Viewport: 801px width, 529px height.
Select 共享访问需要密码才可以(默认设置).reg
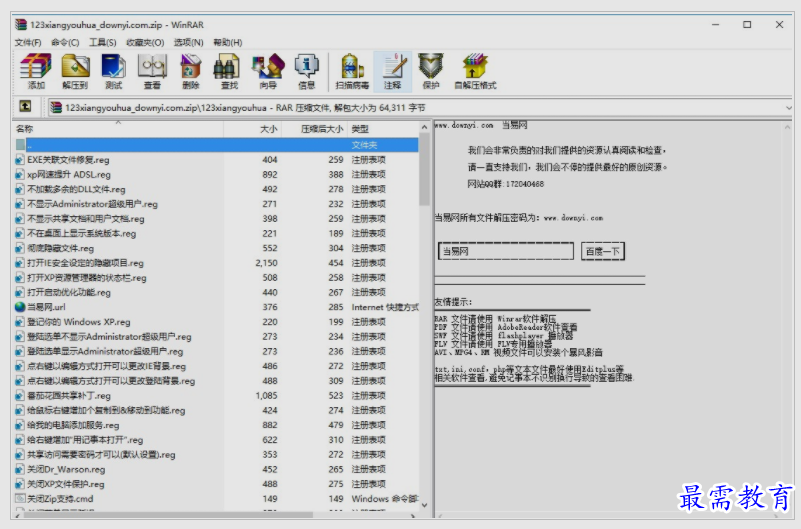(101, 454)
